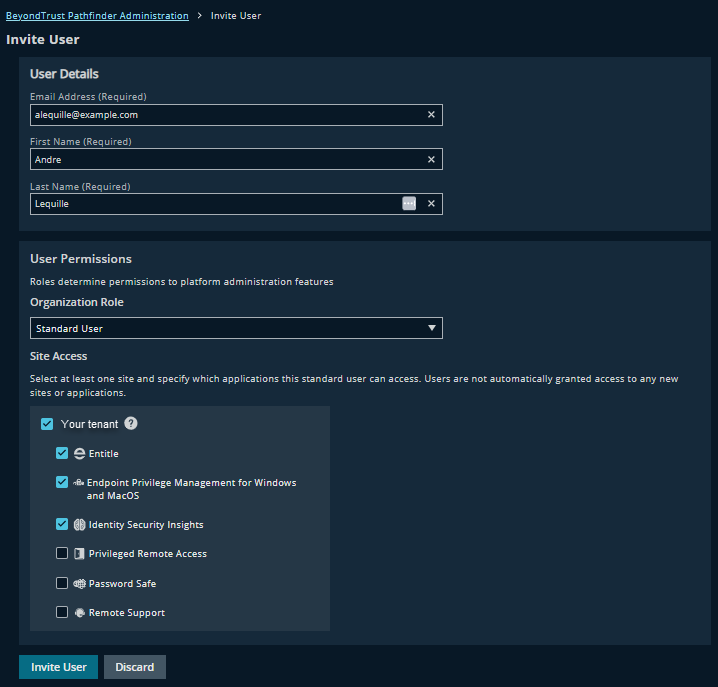Go to BeyondTrust Pathfinder Administration breadcrumb

pos(97,16)
